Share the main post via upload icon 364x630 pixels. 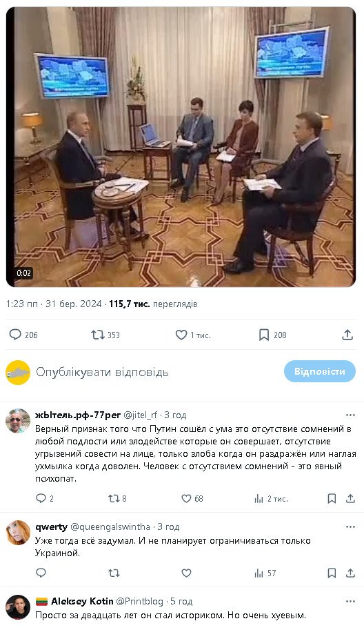347,335
